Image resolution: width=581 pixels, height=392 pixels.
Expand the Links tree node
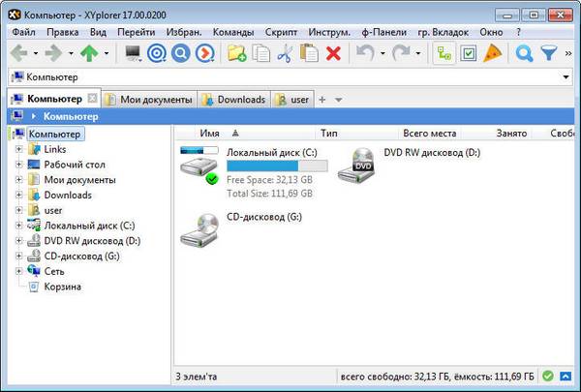[18, 149]
